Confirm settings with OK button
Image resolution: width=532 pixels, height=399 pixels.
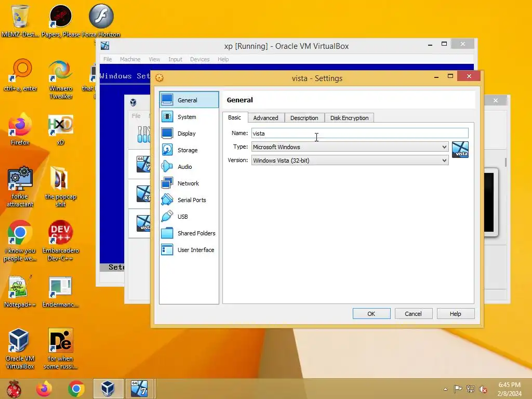(x=371, y=314)
